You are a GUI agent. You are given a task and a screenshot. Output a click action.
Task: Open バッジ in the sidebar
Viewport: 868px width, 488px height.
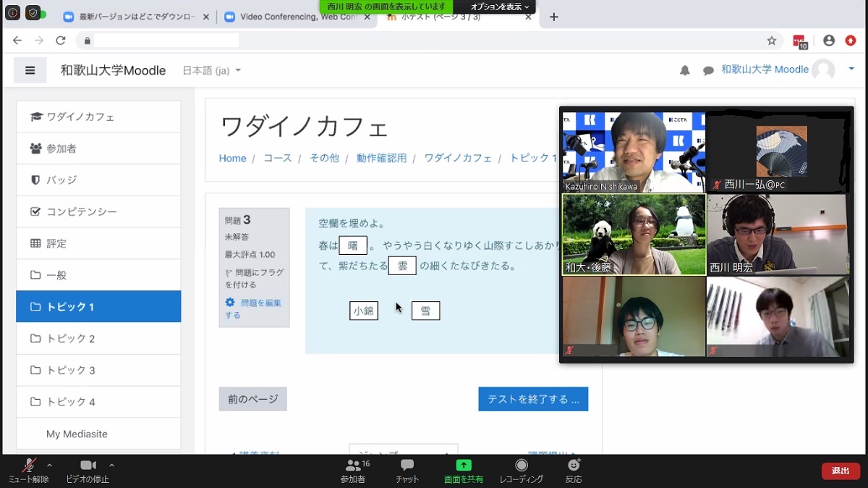tap(98, 180)
